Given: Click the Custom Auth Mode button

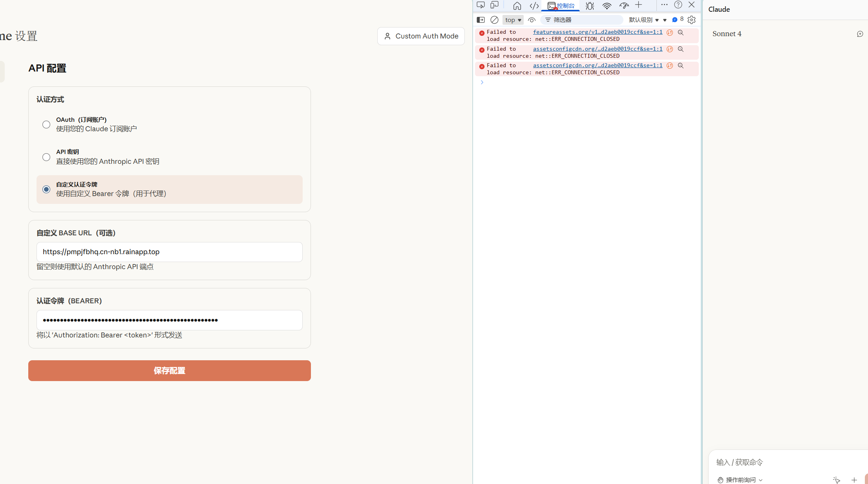Looking at the screenshot, I should tap(421, 36).
